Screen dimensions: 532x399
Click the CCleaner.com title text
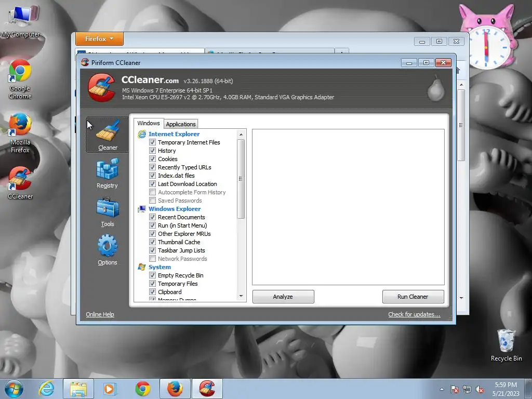pyautogui.click(x=150, y=80)
